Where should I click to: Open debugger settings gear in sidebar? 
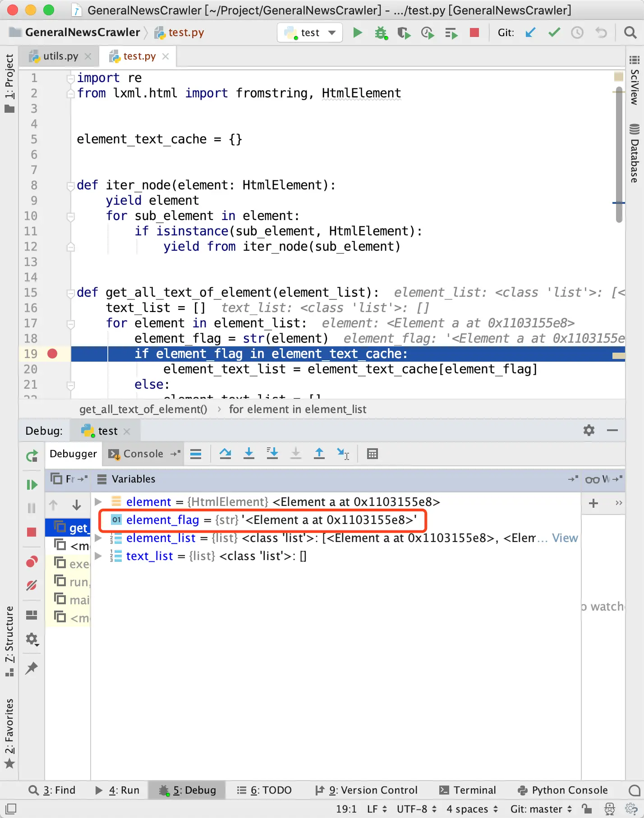[32, 639]
